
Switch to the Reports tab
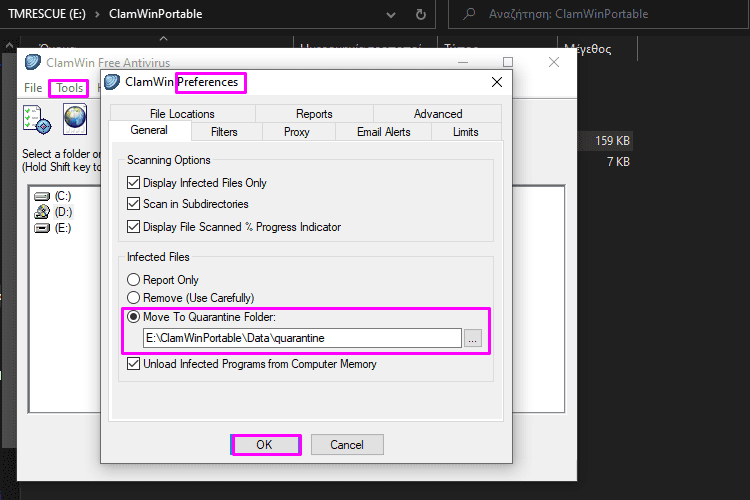[x=314, y=114]
